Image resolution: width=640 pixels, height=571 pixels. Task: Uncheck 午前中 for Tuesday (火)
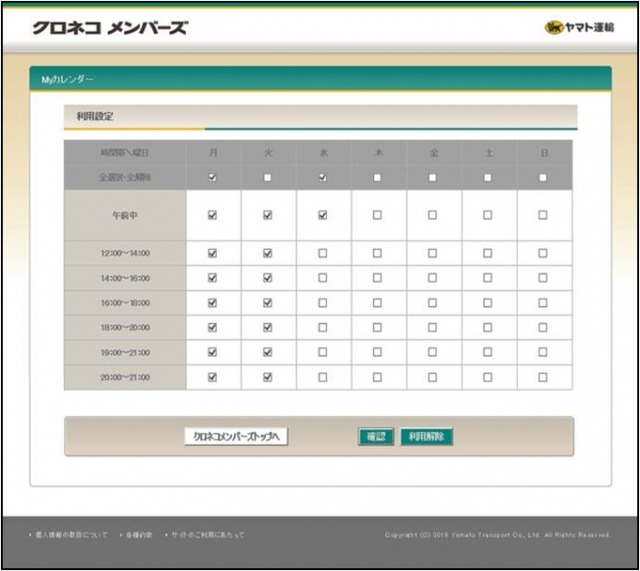267,215
